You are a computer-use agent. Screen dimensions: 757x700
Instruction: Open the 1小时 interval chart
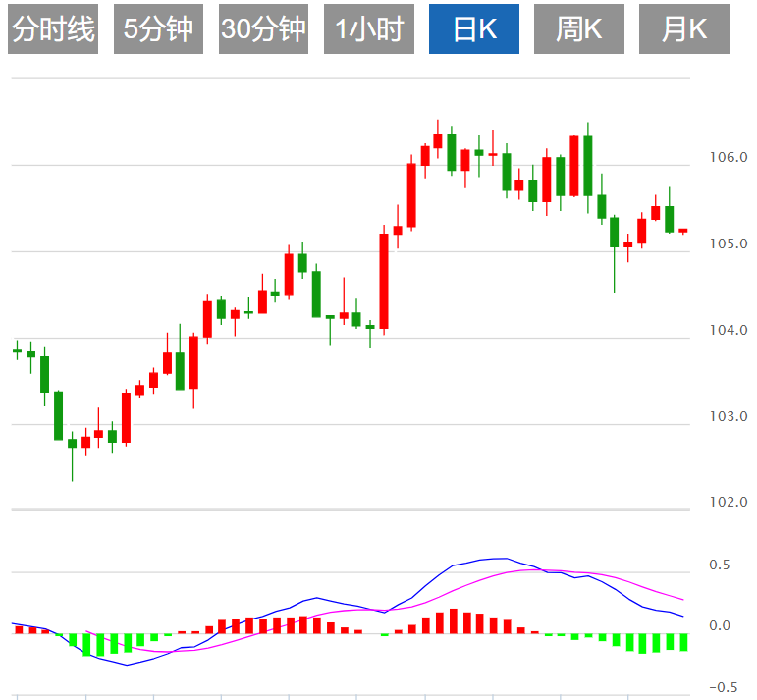[369, 29]
